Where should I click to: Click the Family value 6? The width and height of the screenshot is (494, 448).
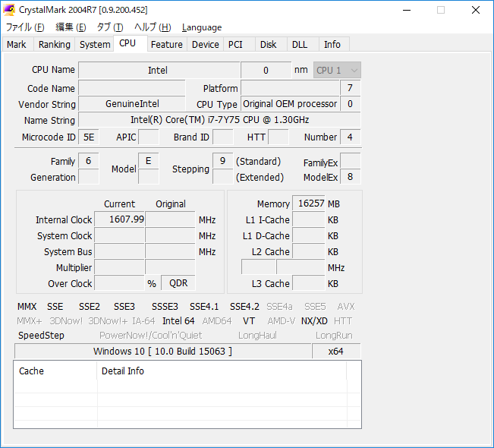pyautogui.click(x=89, y=161)
